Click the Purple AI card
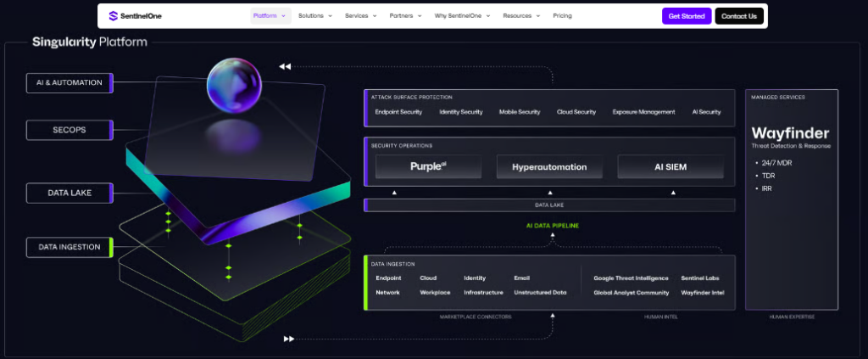This screenshot has width=868, height=359. click(428, 166)
